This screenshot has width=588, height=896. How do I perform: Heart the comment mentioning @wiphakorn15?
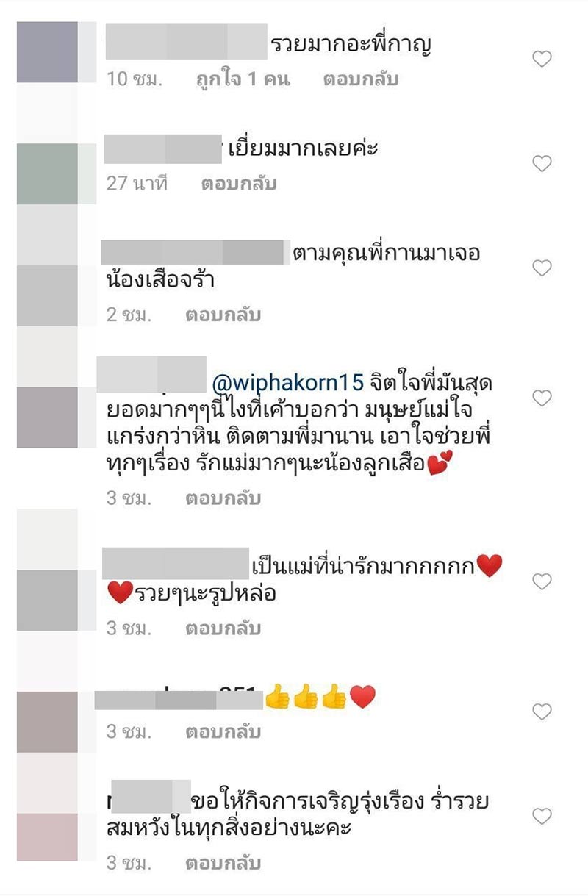click(x=542, y=398)
